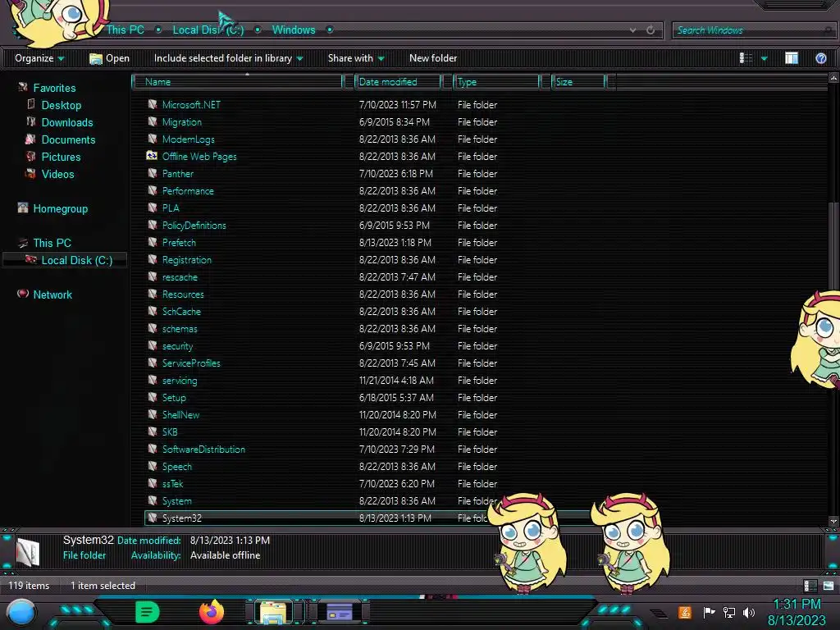Screen dimensions: 840x630
Task: Open Desktop in Favorites
Action: pyautogui.click(x=61, y=105)
